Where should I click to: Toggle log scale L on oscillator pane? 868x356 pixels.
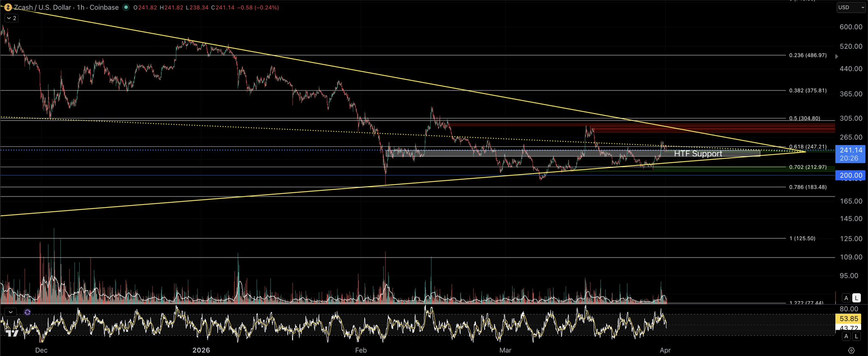857,336
